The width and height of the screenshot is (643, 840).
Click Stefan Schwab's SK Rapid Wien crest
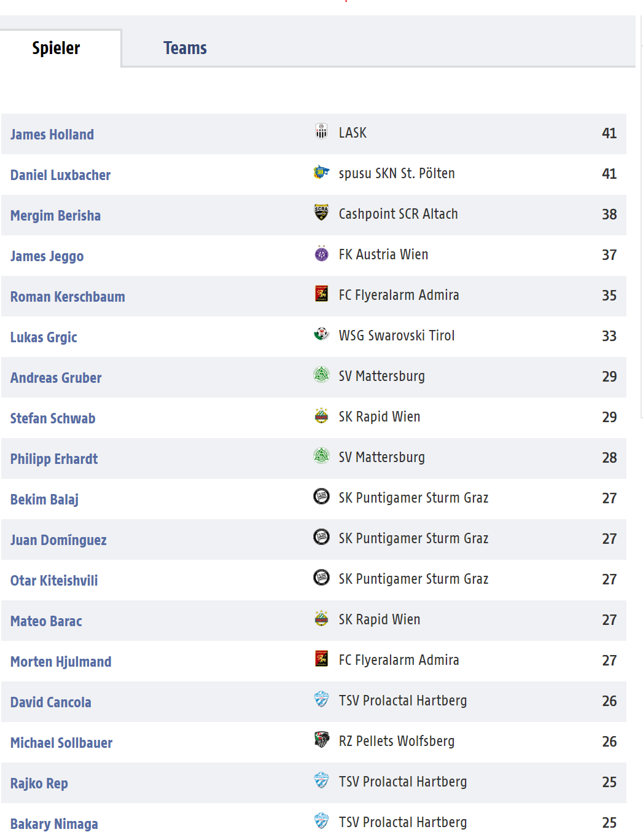pyautogui.click(x=321, y=415)
